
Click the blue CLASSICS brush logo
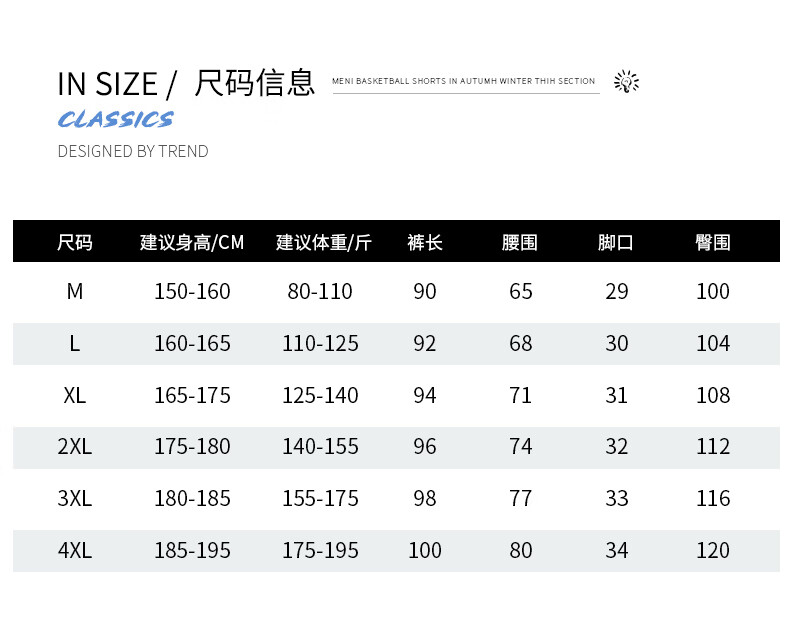[115, 119]
